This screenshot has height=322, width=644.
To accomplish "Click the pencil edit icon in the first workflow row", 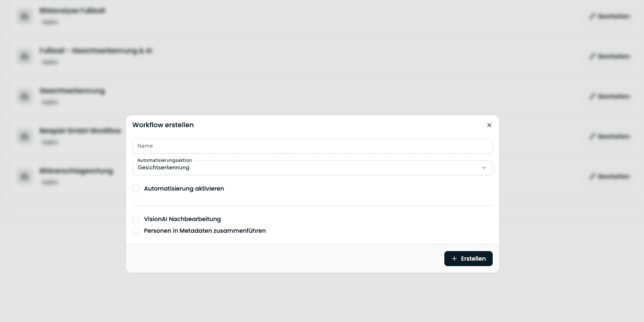I will 592,16.
